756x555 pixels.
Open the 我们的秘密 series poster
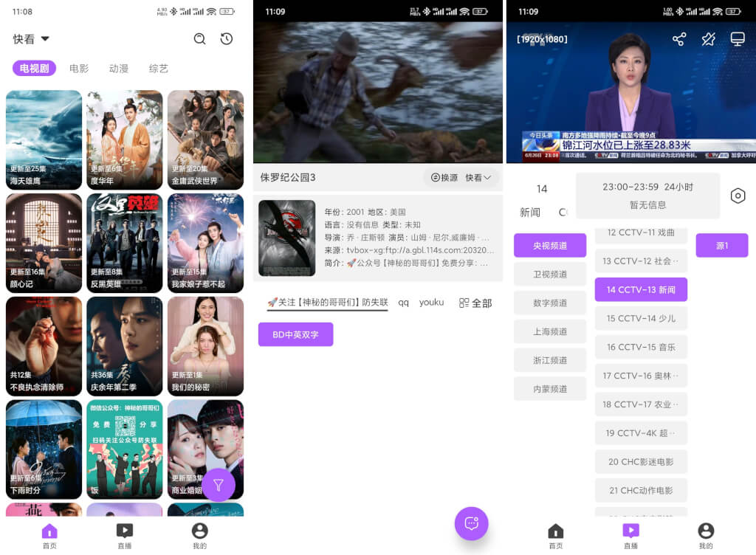205,346
